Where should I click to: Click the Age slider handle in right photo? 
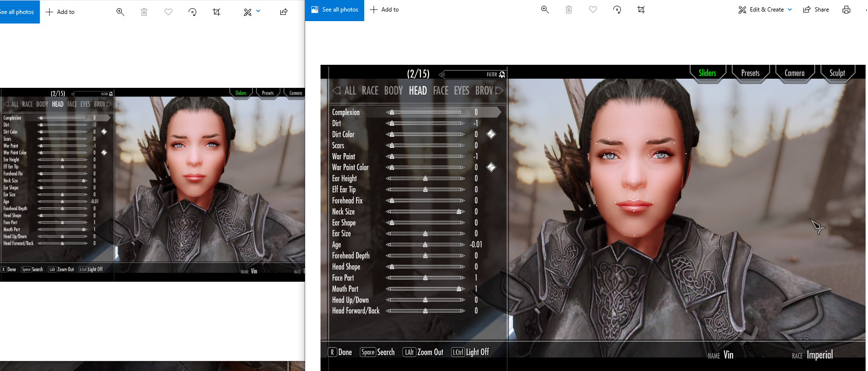point(425,245)
